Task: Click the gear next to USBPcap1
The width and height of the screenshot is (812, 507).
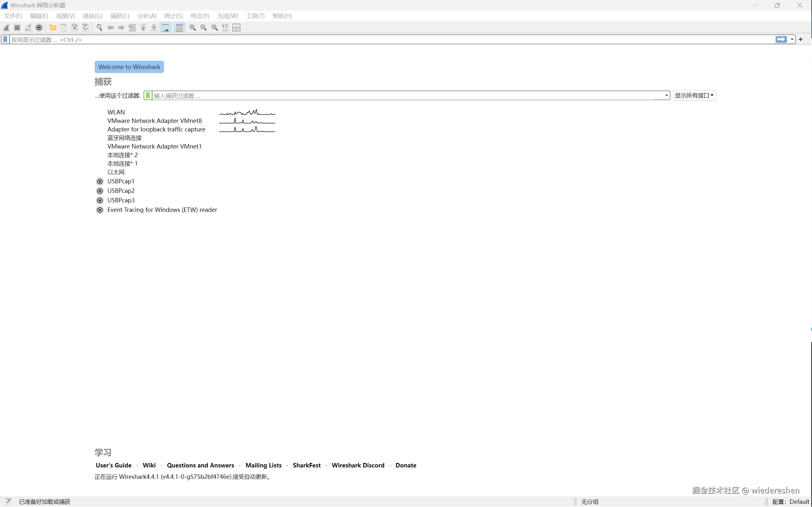Action: pos(100,181)
